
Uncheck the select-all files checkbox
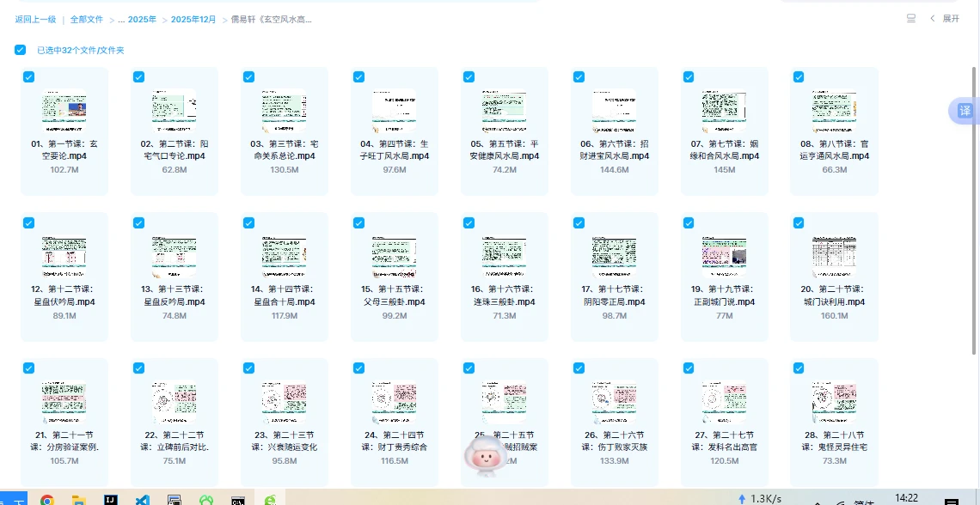tap(20, 51)
